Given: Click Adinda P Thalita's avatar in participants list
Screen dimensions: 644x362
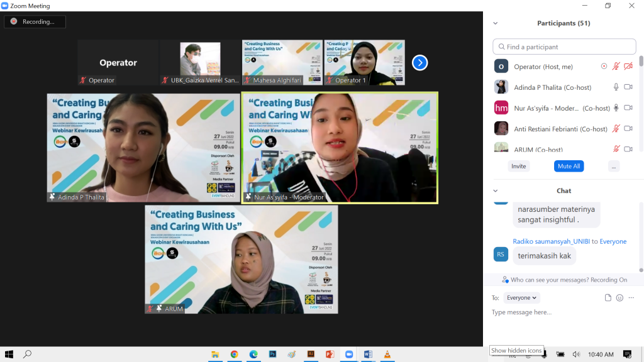Looking at the screenshot, I should click(x=501, y=87).
